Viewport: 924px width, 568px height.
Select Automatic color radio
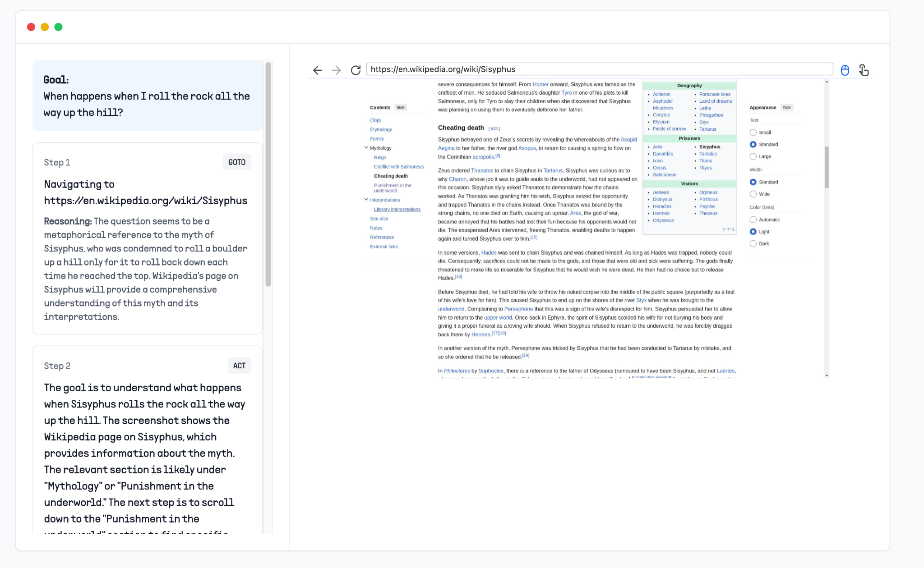[x=753, y=220]
